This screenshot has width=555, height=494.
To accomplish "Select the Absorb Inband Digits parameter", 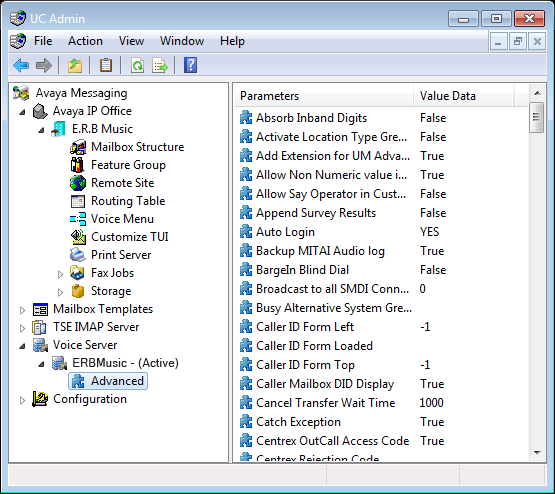I will pos(311,118).
